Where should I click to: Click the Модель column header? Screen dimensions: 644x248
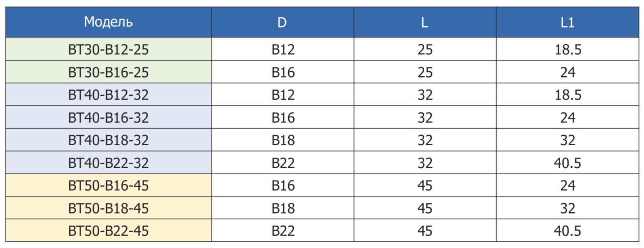pos(108,22)
